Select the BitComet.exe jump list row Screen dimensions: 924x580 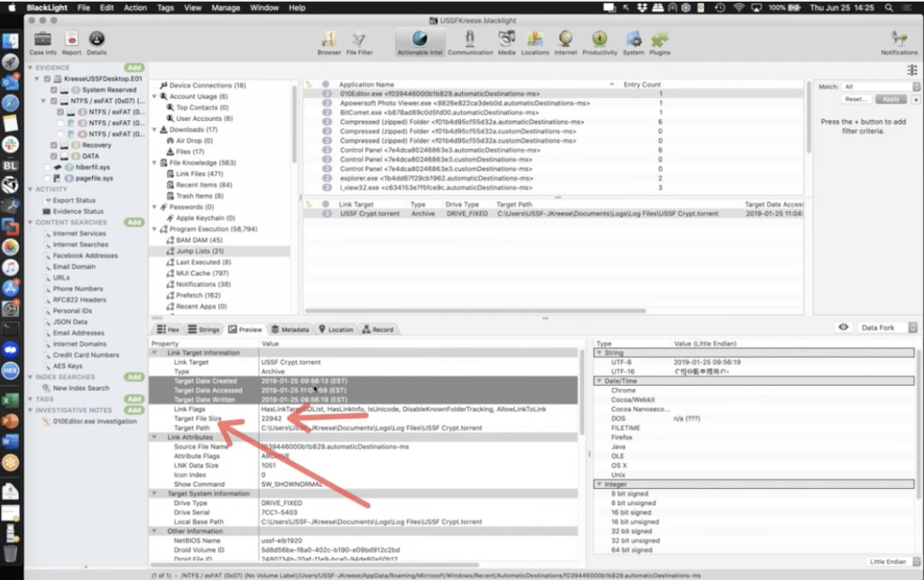(553, 113)
